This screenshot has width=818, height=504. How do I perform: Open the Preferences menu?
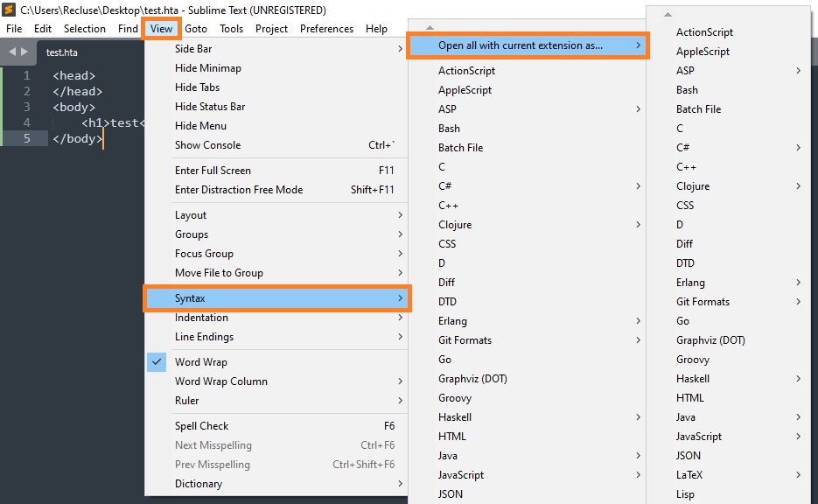tap(326, 29)
